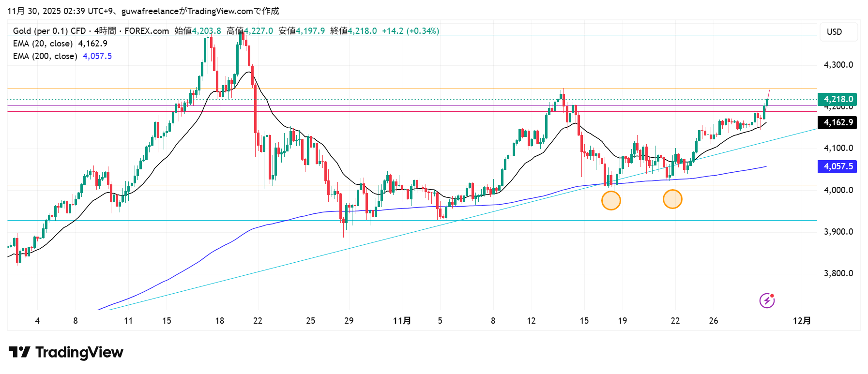Click the green 4,218.0 current price label
Image resolution: width=868 pixels, height=374 pixels.
pos(838,99)
